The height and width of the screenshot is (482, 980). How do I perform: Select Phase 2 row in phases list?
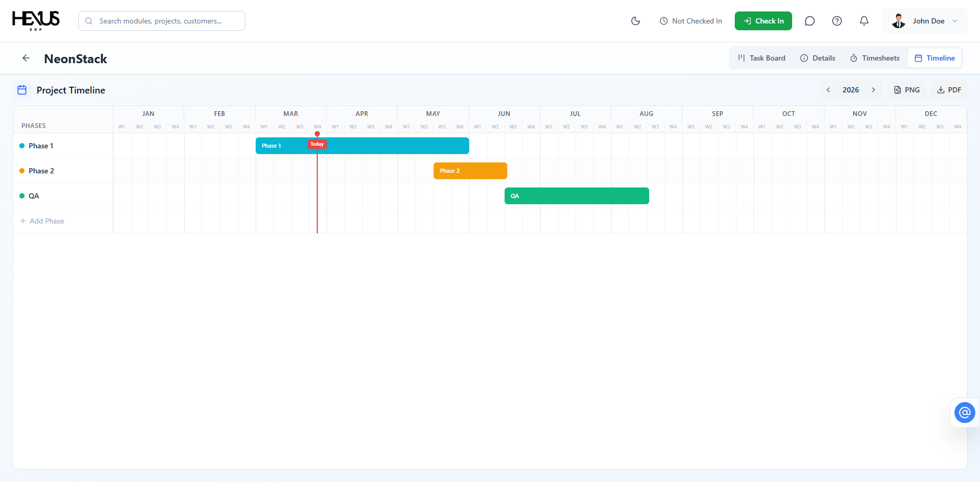[63, 171]
